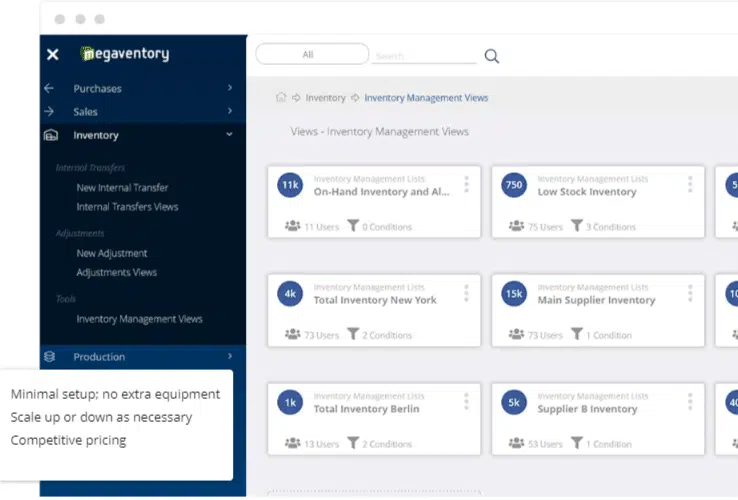The width and height of the screenshot is (738, 500).
Task: Open the Total Inventory New York view
Action: tap(375, 300)
